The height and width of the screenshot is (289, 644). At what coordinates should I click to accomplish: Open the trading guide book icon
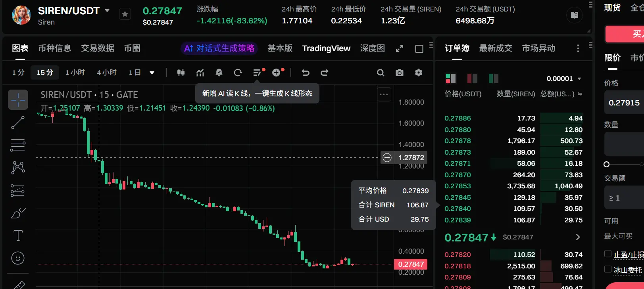(x=574, y=15)
